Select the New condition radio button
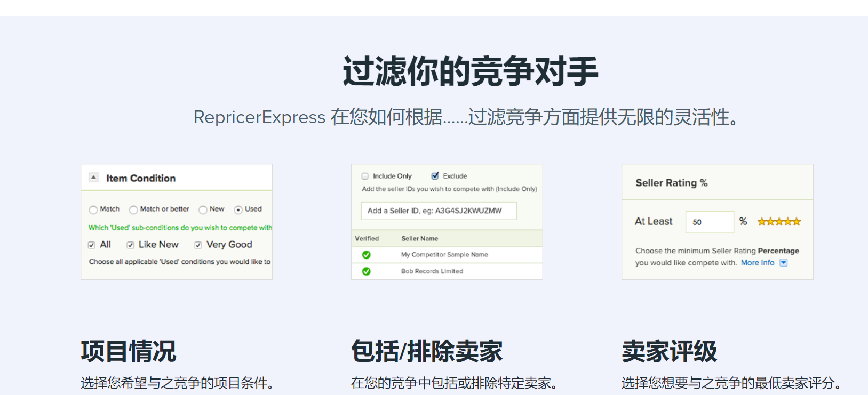This screenshot has height=395, width=868. 203,209
